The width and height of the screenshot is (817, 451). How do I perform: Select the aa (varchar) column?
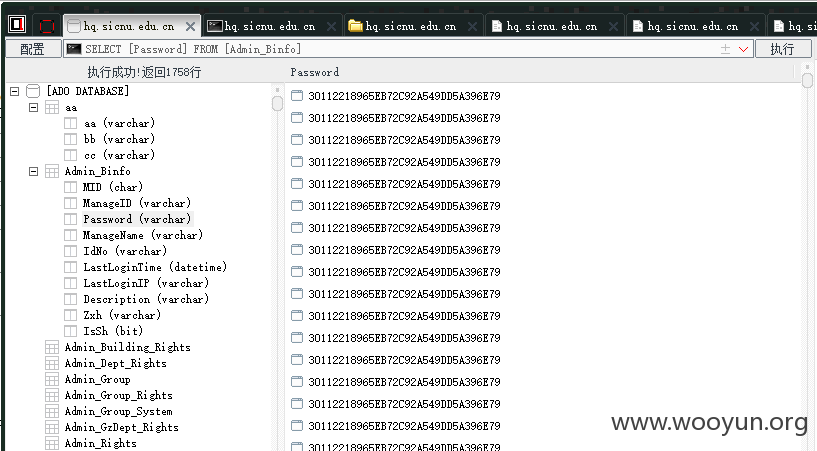coord(119,123)
